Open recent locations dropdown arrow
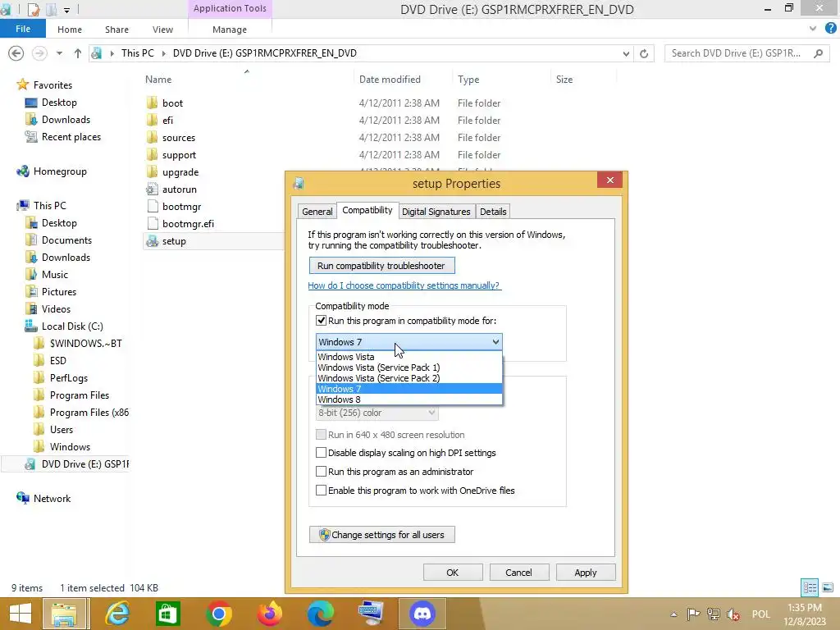The height and width of the screenshot is (630, 840). (59, 53)
